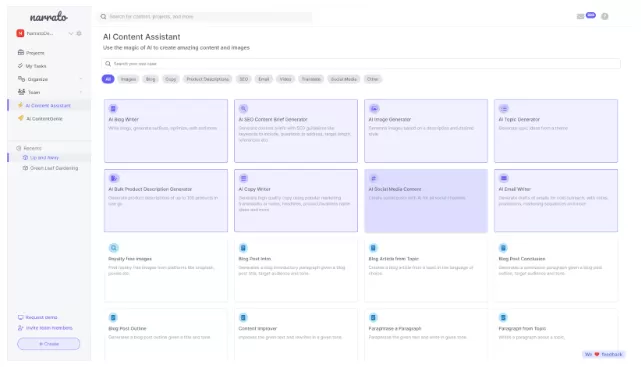The image size is (641, 367).
Task: Select the Video filter chip
Action: (x=285, y=79)
